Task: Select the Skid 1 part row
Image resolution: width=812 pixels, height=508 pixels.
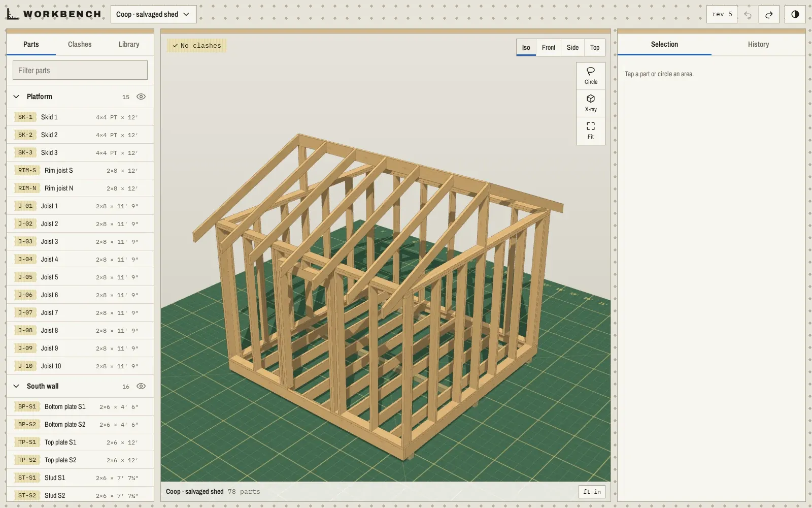Action: 80,117
